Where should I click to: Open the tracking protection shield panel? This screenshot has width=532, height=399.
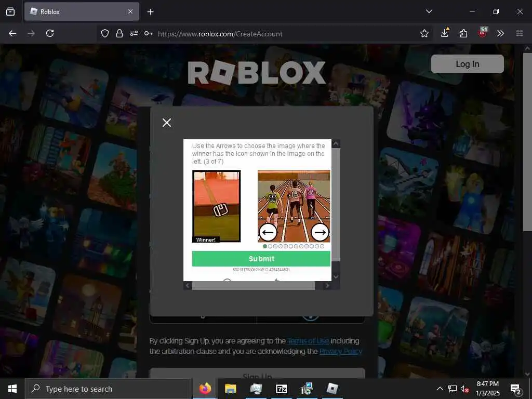point(105,33)
